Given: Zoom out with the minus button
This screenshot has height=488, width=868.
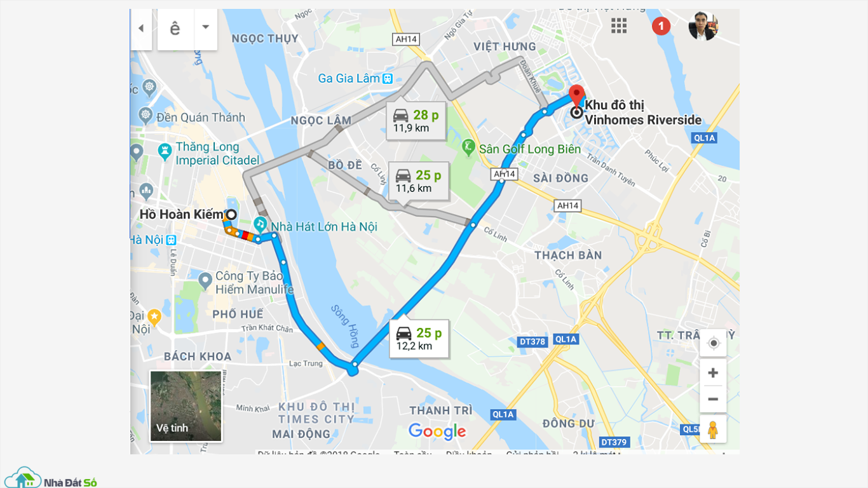Looking at the screenshot, I should [x=713, y=400].
